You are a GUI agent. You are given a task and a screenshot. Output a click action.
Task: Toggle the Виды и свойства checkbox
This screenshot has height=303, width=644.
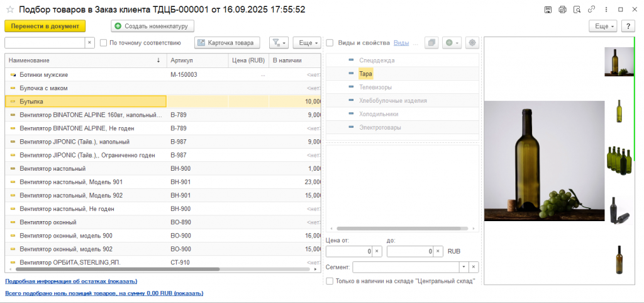point(330,42)
